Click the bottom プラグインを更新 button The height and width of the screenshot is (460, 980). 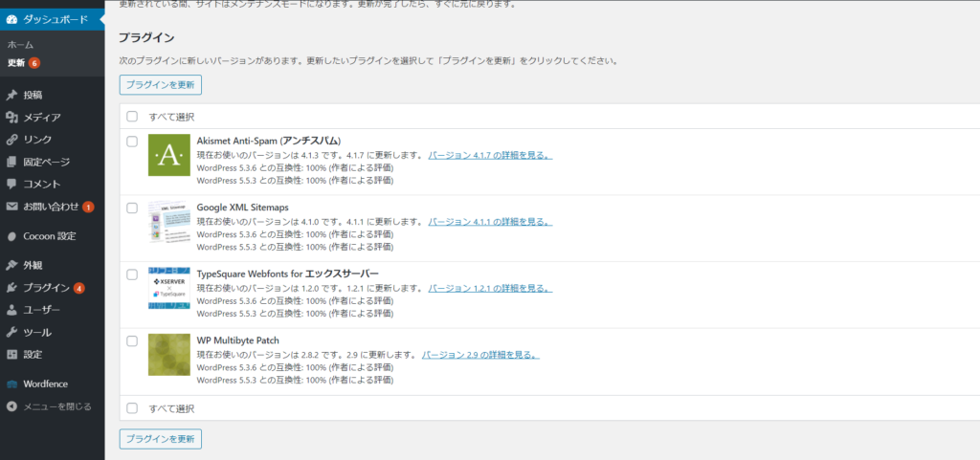pos(161,439)
